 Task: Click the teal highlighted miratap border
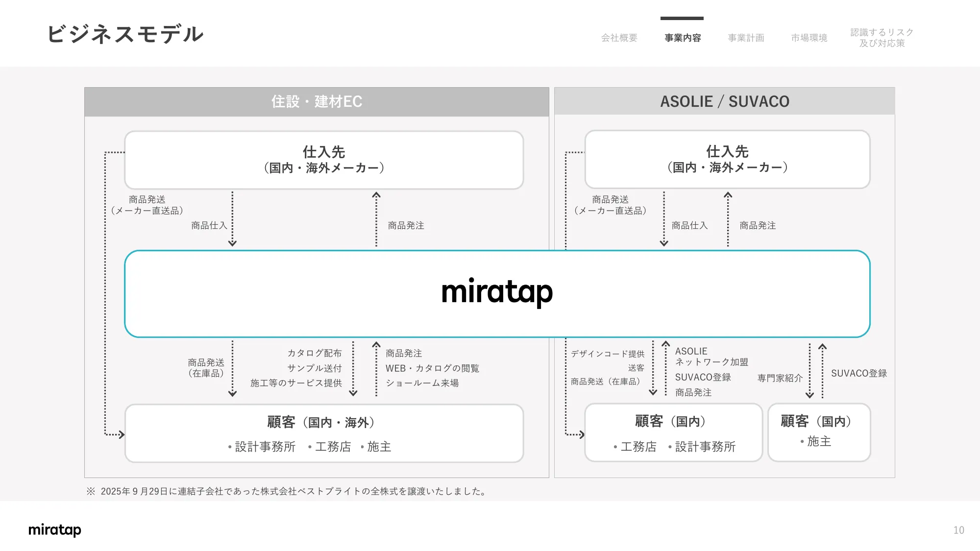click(x=497, y=252)
